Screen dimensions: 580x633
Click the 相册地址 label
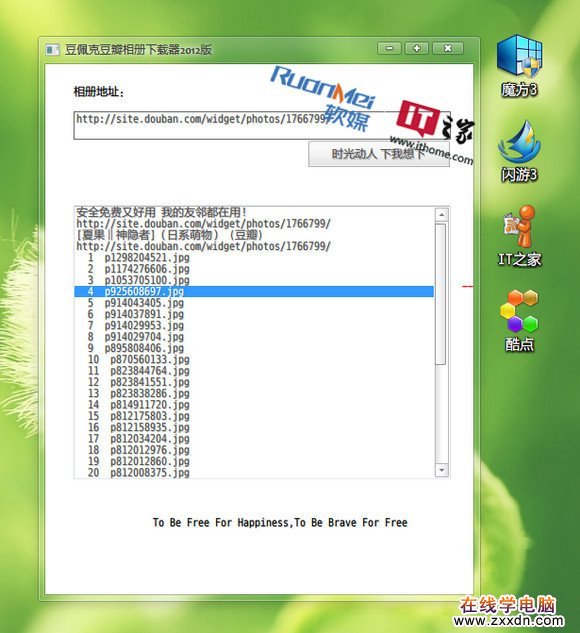[98, 92]
